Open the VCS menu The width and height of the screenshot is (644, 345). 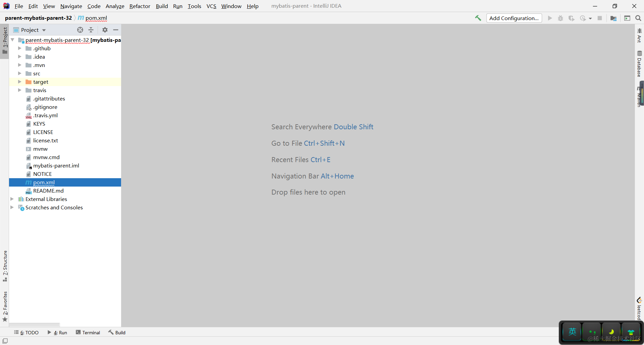[x=211, y=6]
